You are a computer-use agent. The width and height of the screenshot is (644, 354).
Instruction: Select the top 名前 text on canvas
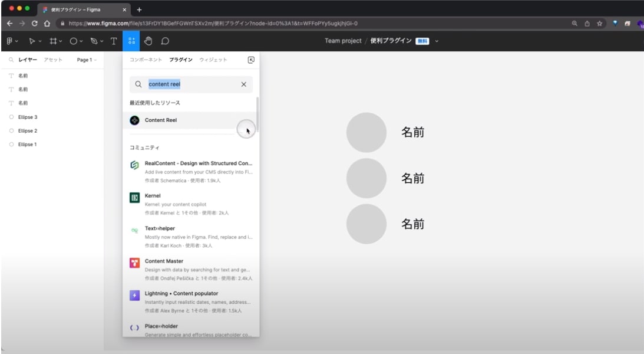[413, 132]
